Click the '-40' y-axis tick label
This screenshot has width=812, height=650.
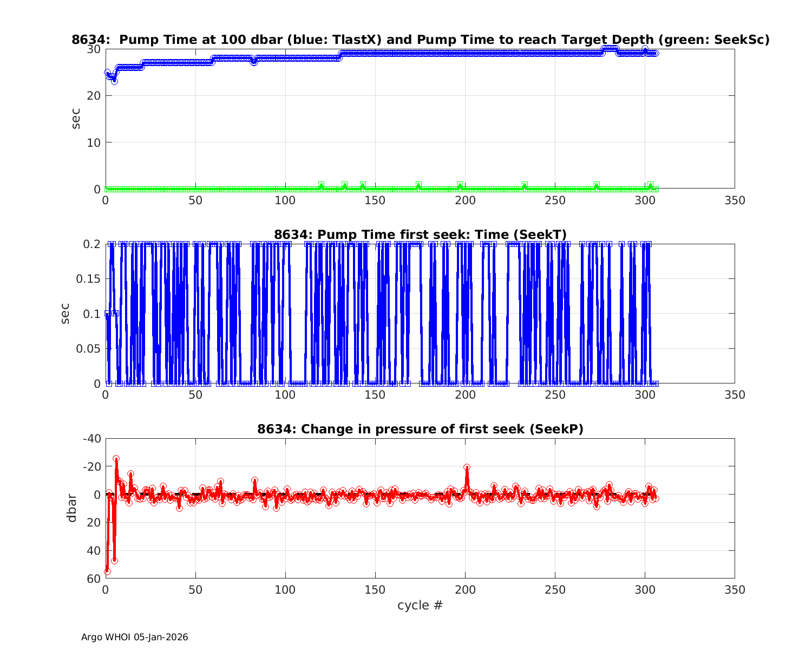coord(91,438)
